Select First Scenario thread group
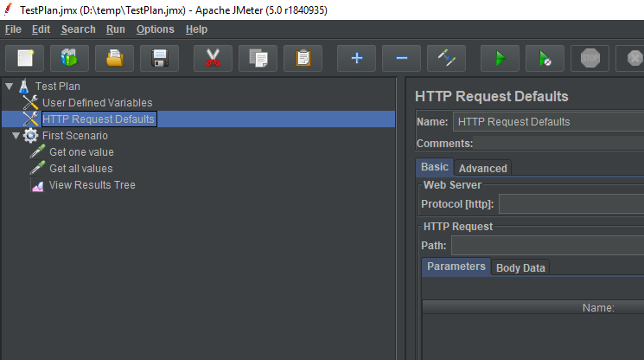Viewport: 644px width, 360px height. 75,136
